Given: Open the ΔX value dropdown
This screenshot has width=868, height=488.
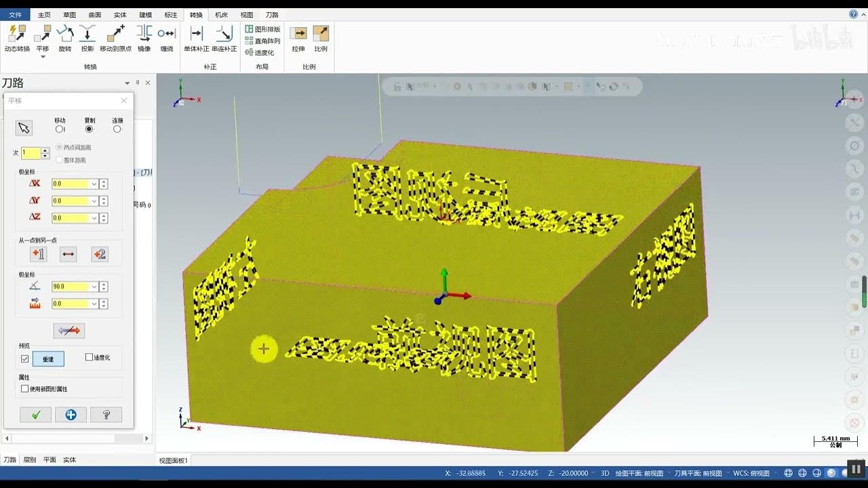Looking at the screenshot, I should point(94,184).
